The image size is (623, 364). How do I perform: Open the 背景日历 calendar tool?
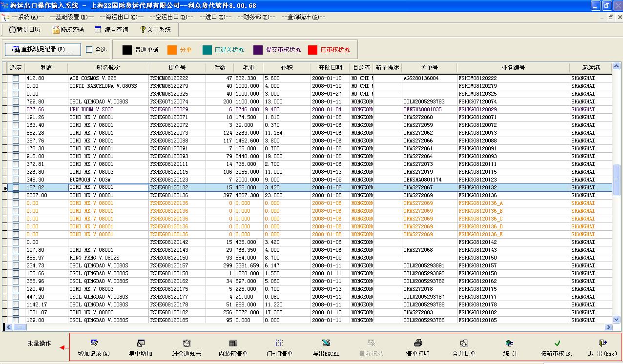[x=24, y=30]
